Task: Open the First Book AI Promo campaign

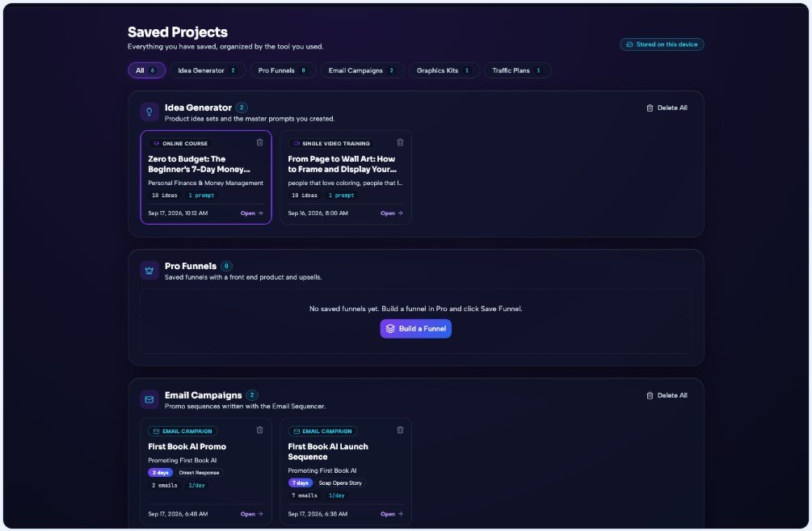Action: pyautogui.click(x=251, y=514)
